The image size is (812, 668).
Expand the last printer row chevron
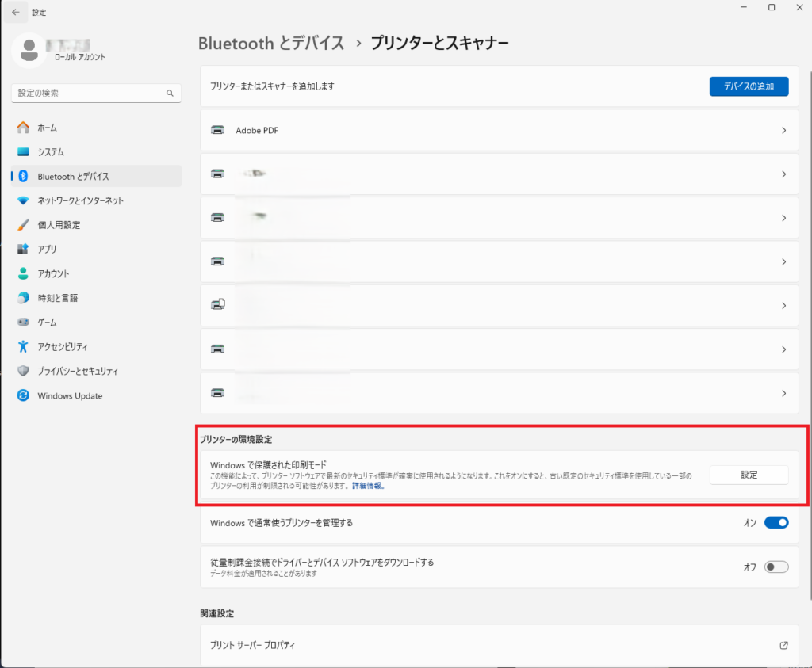[783, 393]
